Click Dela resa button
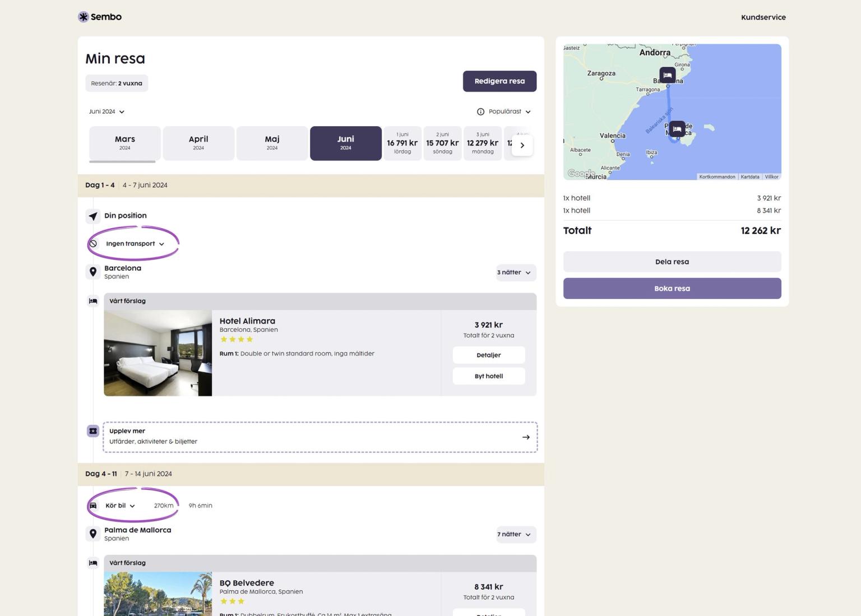The height and width of the screenshot is (616, 861). coord(672,262)
